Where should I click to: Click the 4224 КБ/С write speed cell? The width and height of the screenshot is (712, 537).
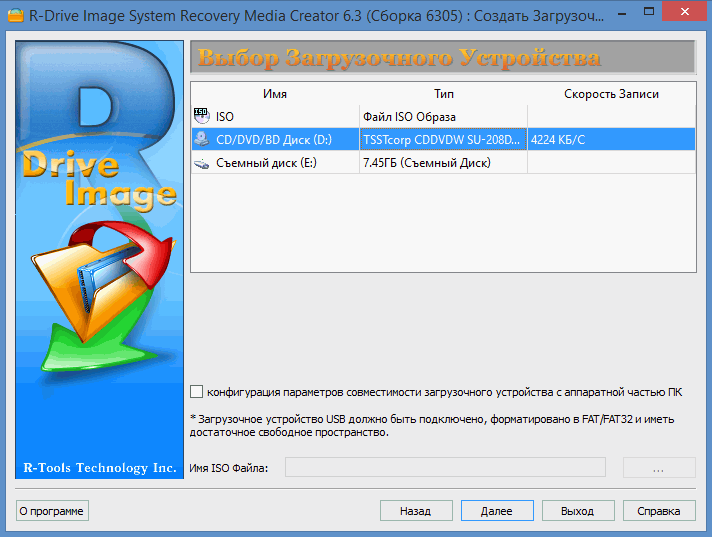611,139
